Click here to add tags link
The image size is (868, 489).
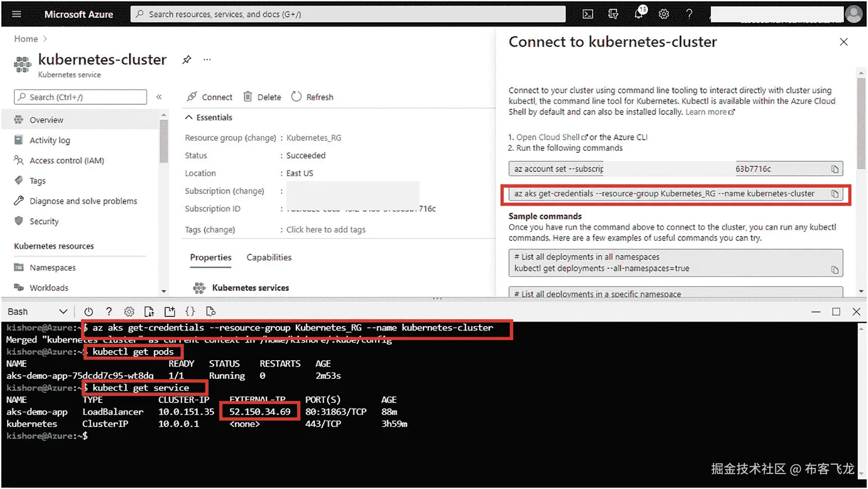coord(326,229)
